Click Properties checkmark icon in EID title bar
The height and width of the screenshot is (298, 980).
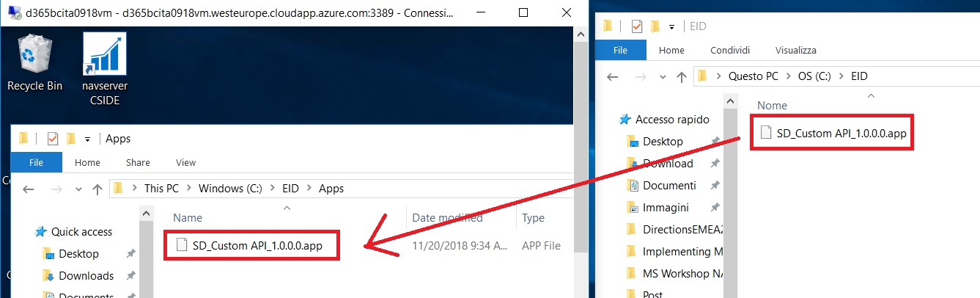[x=635, y=26]
